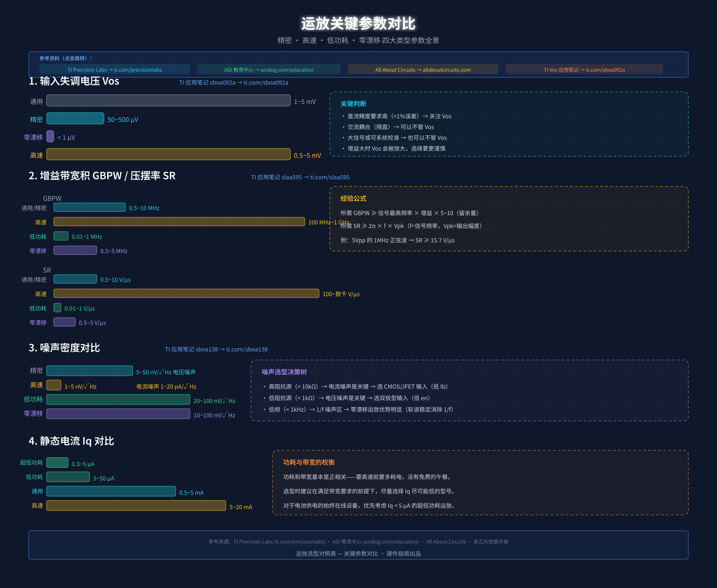
Task: Click the heading 2. 增益带宽积 GBPW / 压摆率 SR
Action: point(102,176)
